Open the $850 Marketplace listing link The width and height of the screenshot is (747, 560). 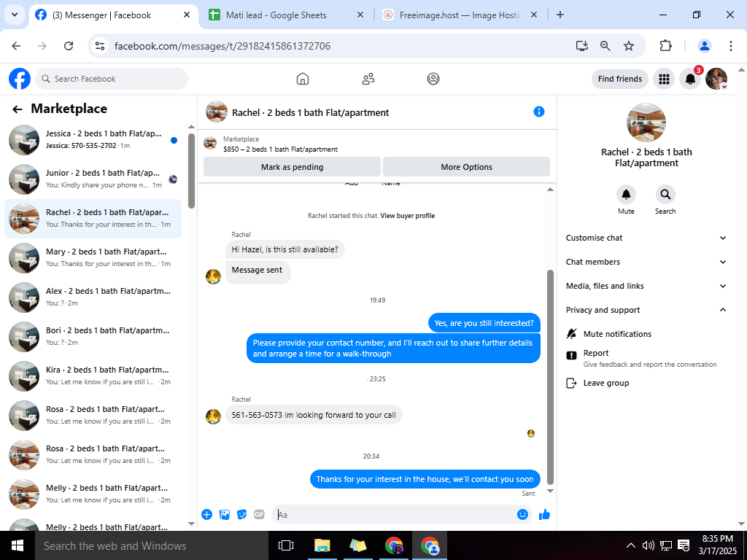(x=280, y=149)
